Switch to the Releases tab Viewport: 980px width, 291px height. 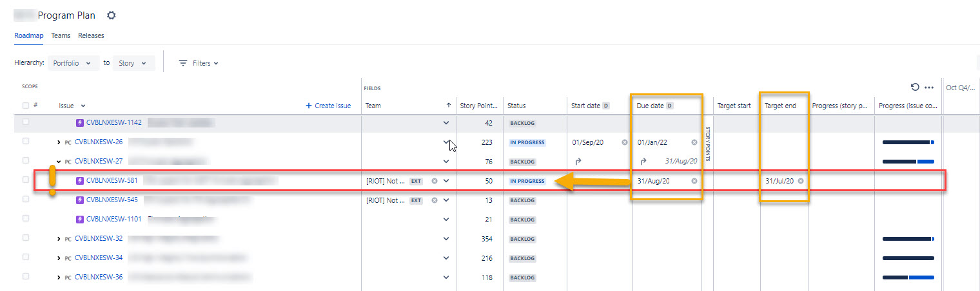pos(91,36)
